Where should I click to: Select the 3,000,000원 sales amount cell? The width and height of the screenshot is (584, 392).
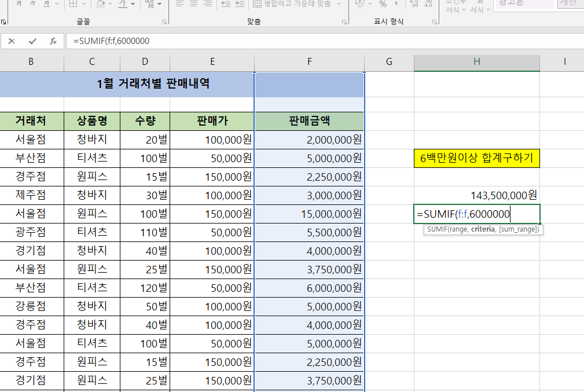tap(309, 195)
